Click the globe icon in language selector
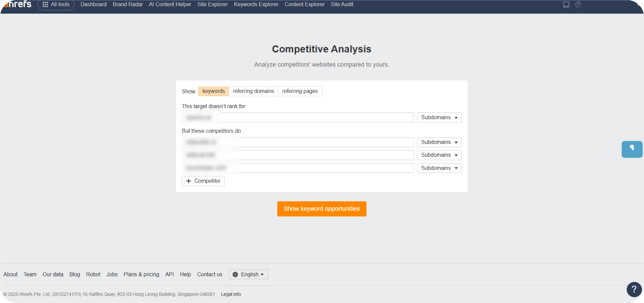Viewport: 644px width, 303px height. pos(235,275)
